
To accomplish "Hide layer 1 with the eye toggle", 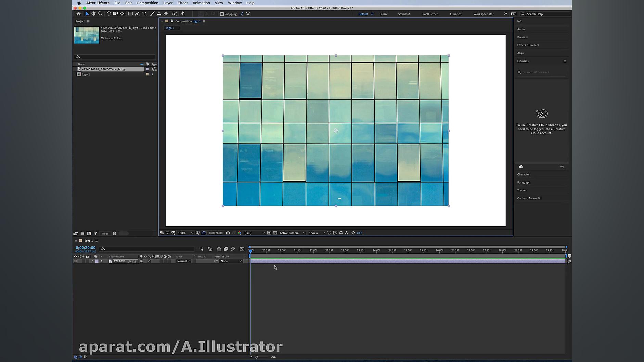I will (x=76, y=261).
